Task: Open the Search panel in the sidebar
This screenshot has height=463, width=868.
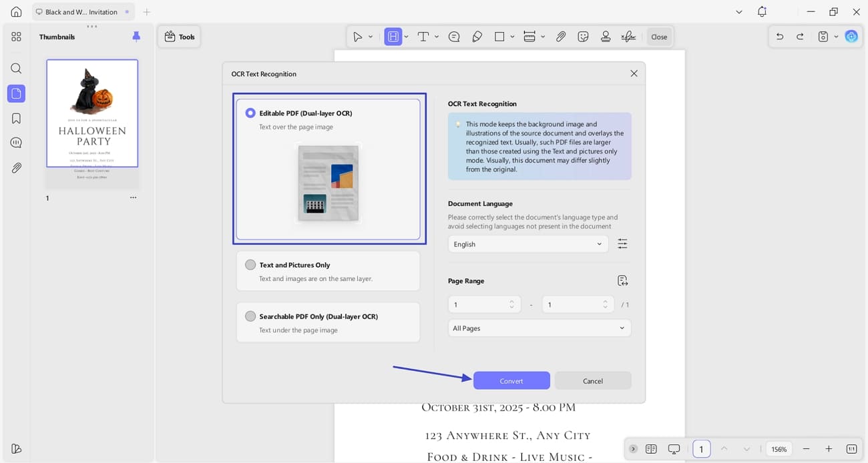Action: click(16, 68)
